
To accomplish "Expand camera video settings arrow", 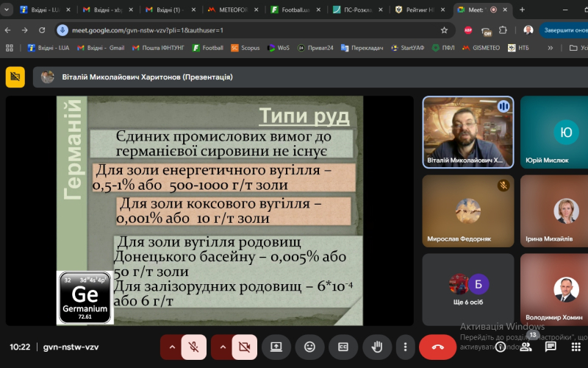I will click(223, 347).
